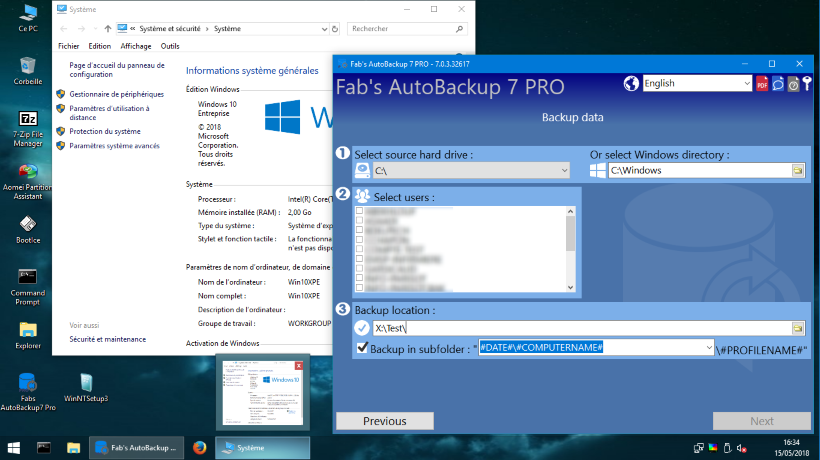Click the grey help document icon
The image size is (820, 460).
[793, 84]
